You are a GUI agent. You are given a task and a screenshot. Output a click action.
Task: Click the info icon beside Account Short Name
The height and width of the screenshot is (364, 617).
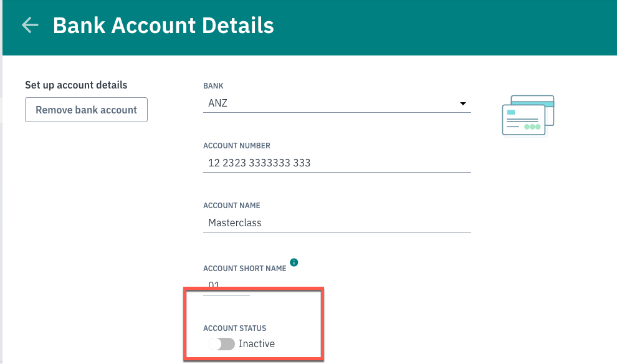pyautogui.click(x=294, y=262)
